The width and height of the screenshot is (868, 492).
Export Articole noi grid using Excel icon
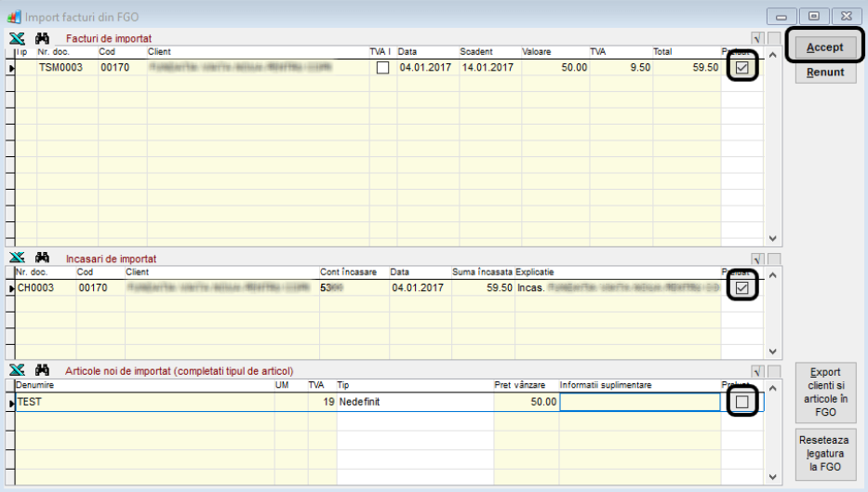click(x=17, y=370)
